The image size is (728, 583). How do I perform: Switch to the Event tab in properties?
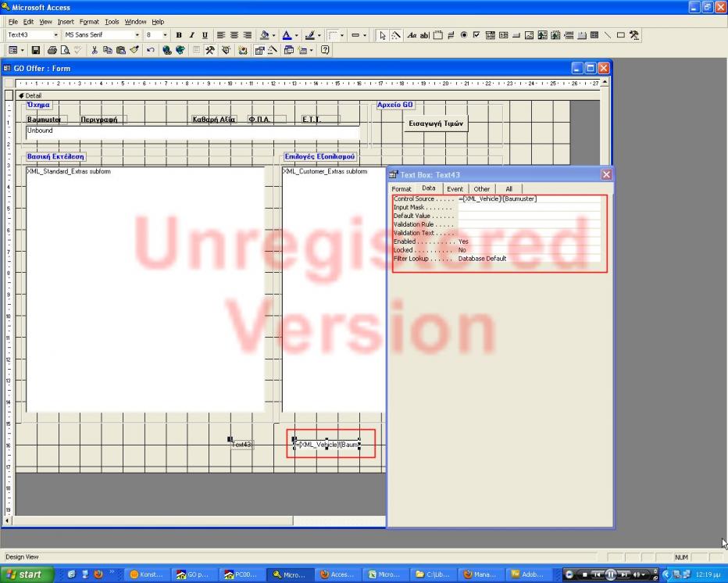pos(455,189)
